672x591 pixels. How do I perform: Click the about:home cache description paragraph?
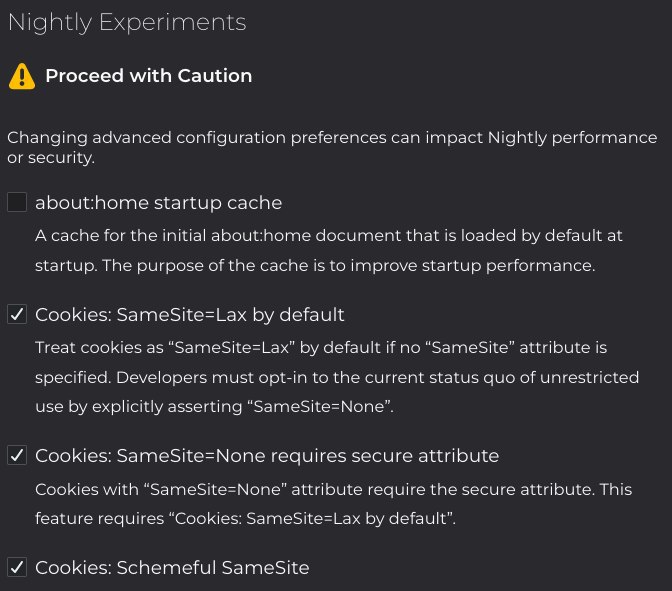click(x=329, y=250)
